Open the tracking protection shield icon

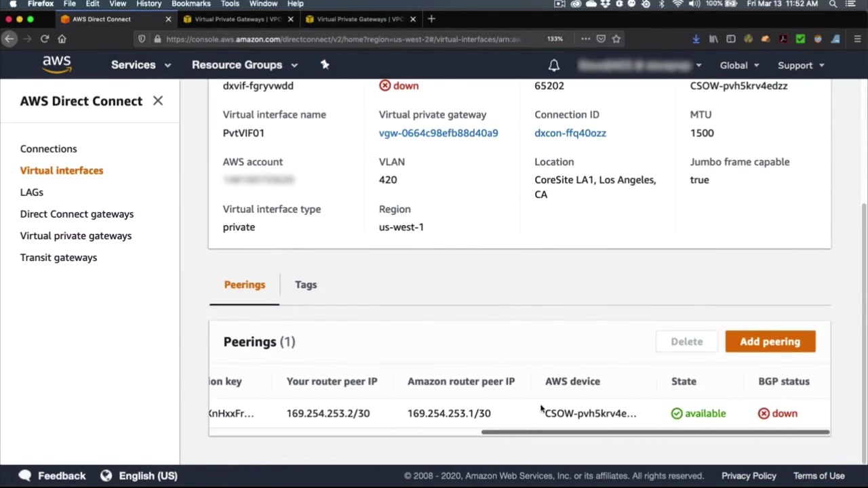[x=142, y=39]
